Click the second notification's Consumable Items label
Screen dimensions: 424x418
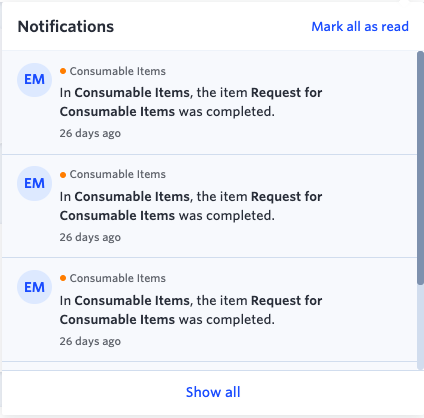[118, 174]
